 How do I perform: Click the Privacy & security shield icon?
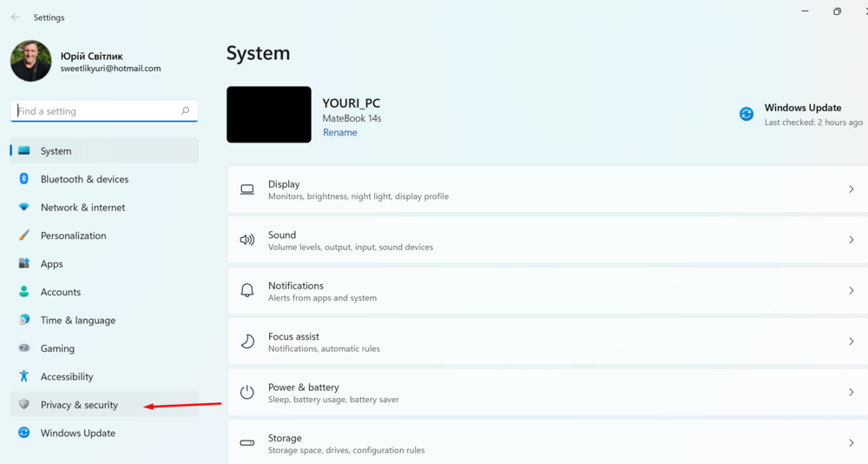coord(24,405)
